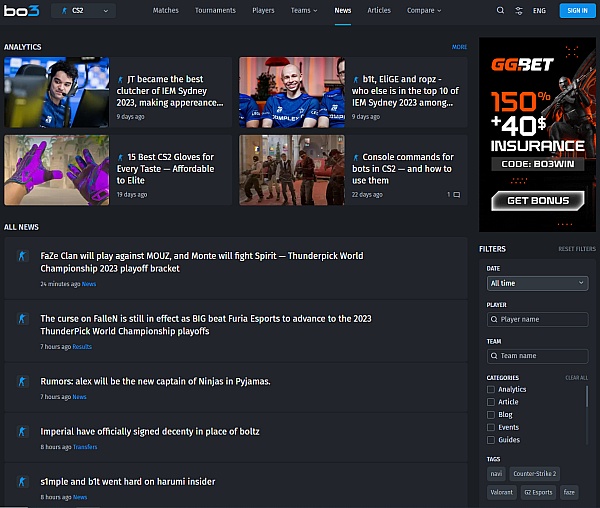
Task: Open the b1t, EliGE and ropz article thumbnail
Action: pos(292,92)
